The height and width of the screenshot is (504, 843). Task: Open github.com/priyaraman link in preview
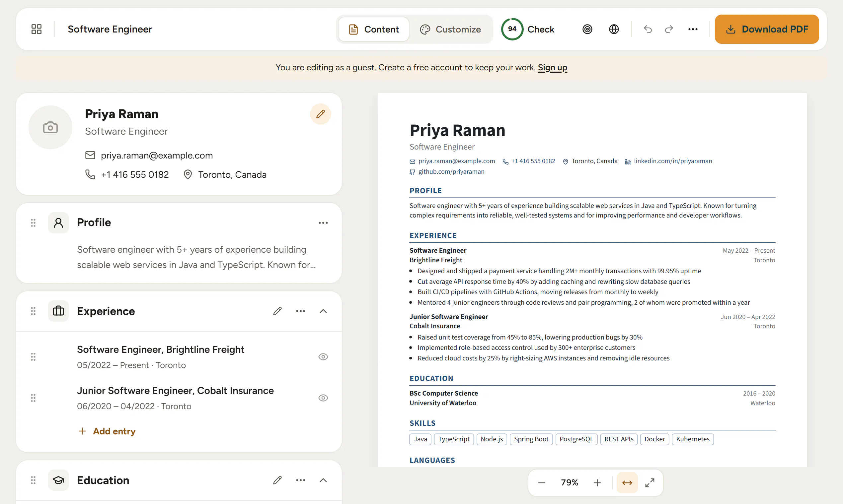451,171
